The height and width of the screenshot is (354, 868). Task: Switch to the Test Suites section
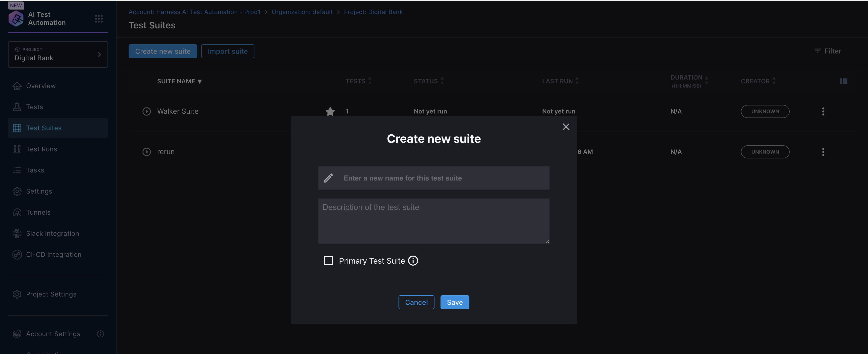44,128
